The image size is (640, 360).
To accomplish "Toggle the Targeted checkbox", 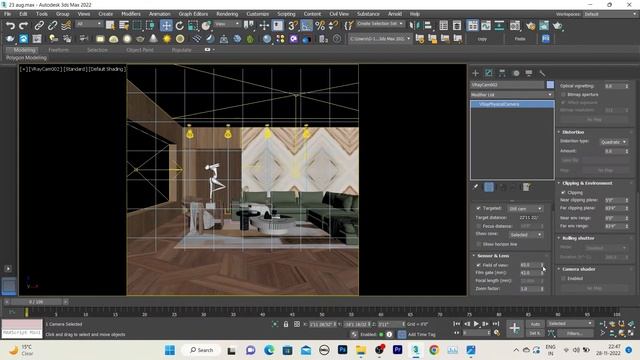I will pyautogui.click(x=478, y=208).
